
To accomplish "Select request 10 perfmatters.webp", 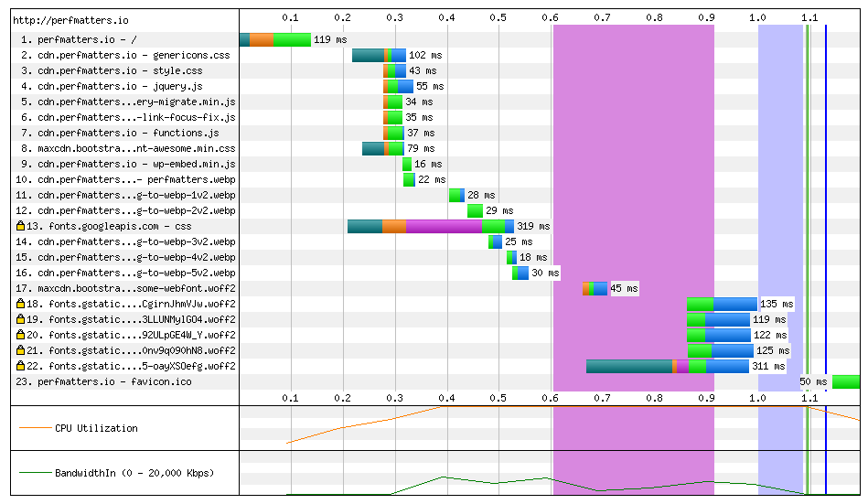I will (x=125, y=179).
